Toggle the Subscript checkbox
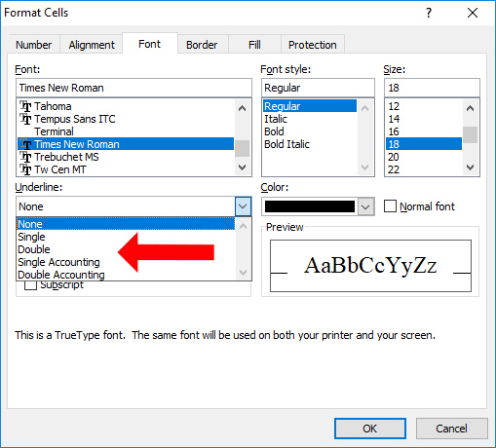 (30, 285)
